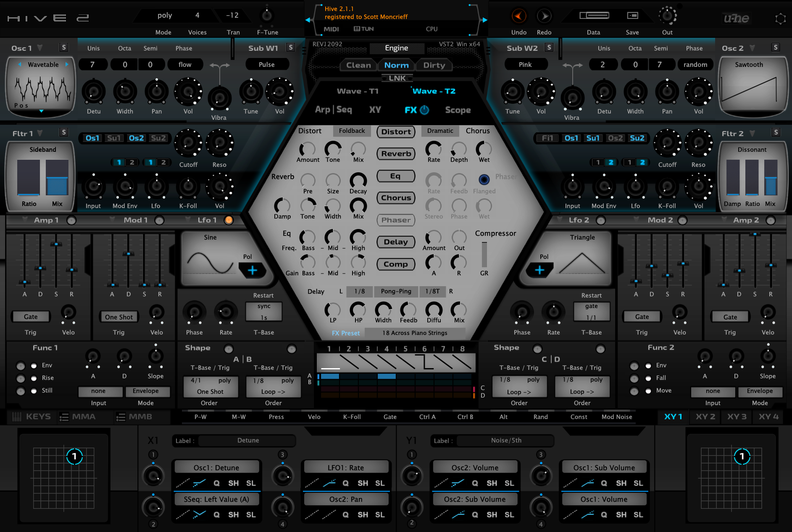Solo Sub W2 with the S button
This screenshot has width=792, height=532.
point(549,47)
